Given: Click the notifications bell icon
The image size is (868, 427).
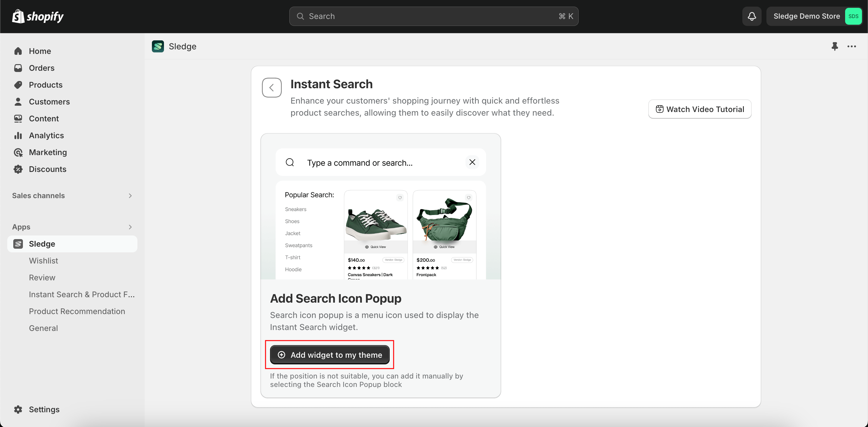Looking at the screenshot, I should coord(752,16).
